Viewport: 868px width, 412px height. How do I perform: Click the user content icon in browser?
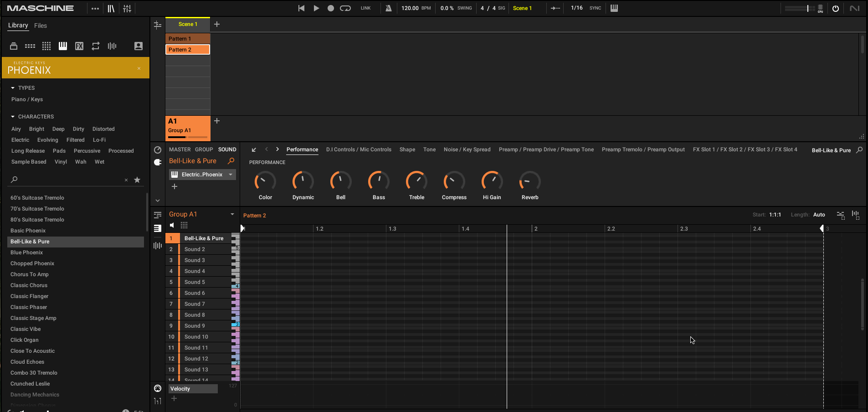pyautogui.click(x=139, y=46)
